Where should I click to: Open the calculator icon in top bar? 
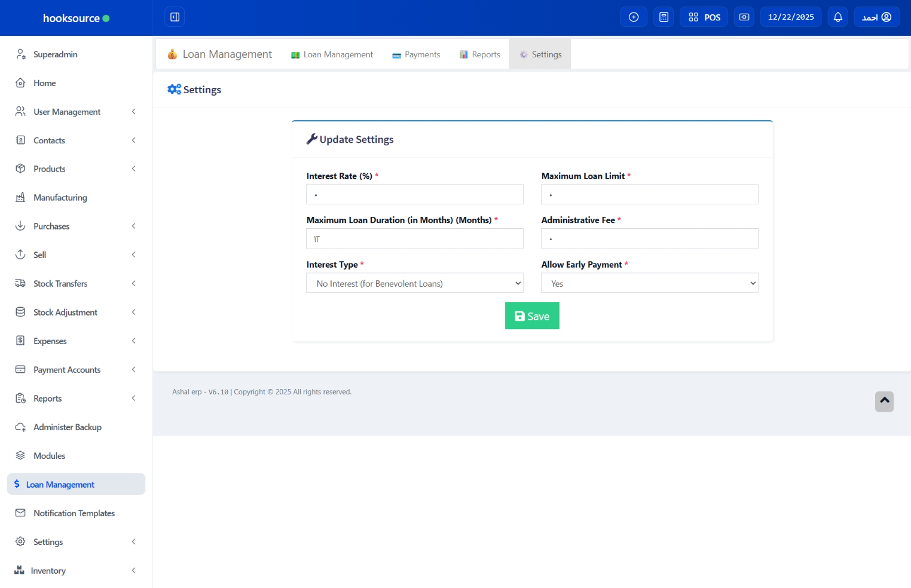click(664, 17)
